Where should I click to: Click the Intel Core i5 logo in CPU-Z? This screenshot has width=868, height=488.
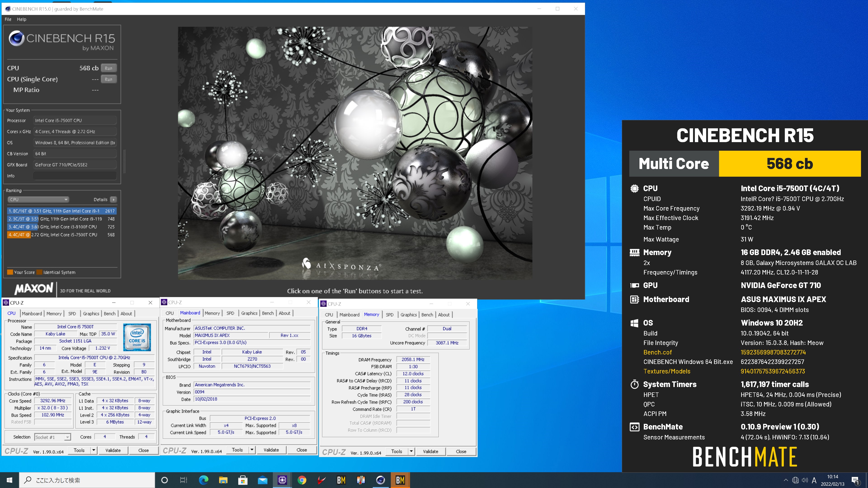(137, 337)
